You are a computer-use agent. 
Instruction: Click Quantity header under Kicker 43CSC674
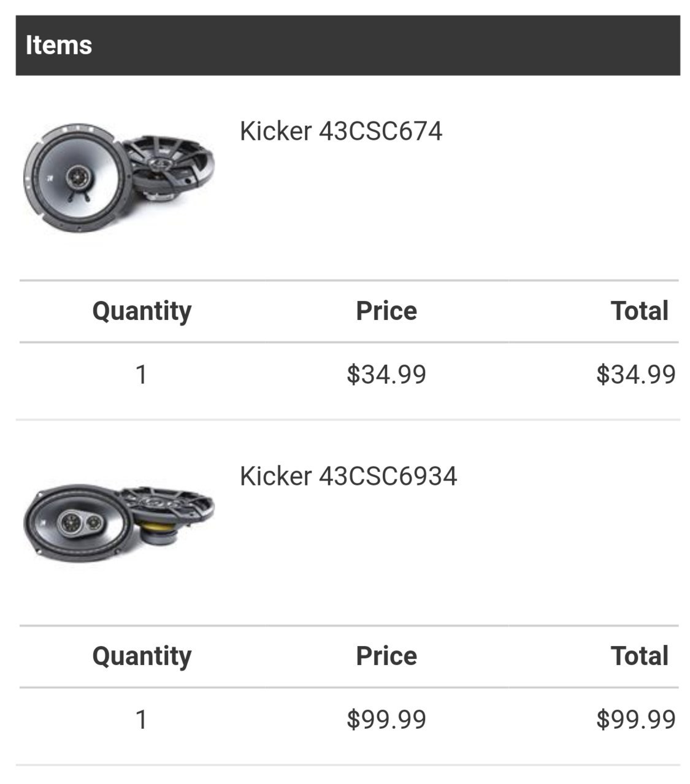click(142, 311)
